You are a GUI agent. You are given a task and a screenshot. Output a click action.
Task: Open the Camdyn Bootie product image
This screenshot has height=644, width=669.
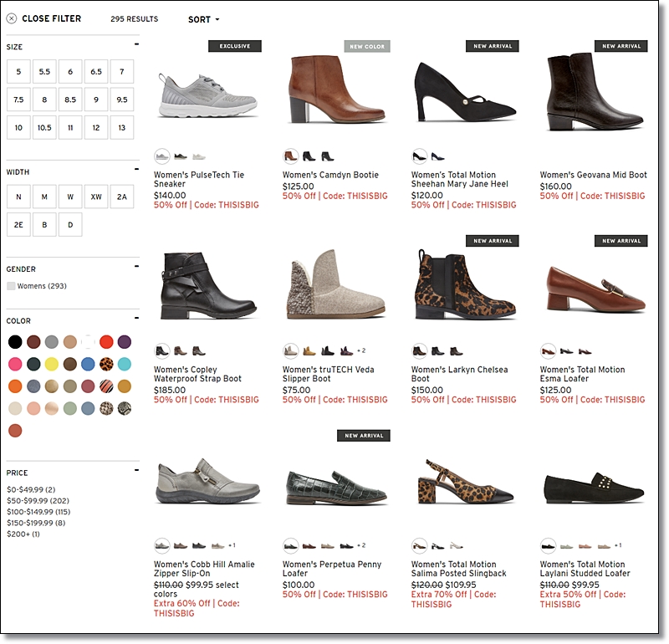pos(337,89)
